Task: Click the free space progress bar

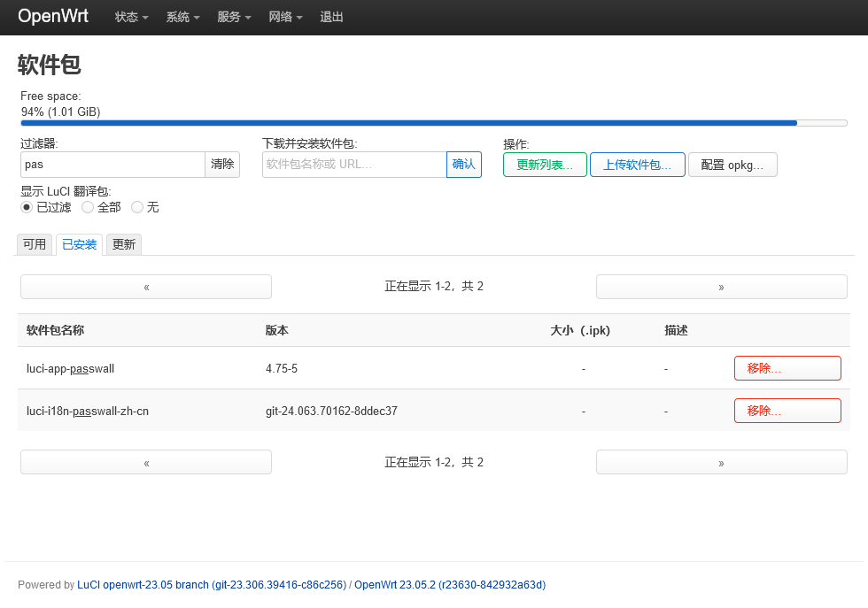Action: [434, 123]
